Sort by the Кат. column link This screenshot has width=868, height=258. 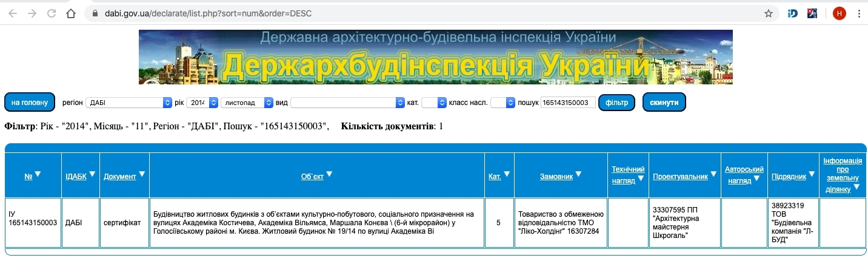tap(495, 177)
